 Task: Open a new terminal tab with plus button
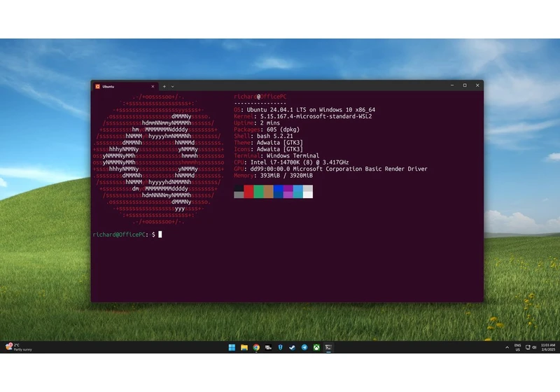coord(164,86)
